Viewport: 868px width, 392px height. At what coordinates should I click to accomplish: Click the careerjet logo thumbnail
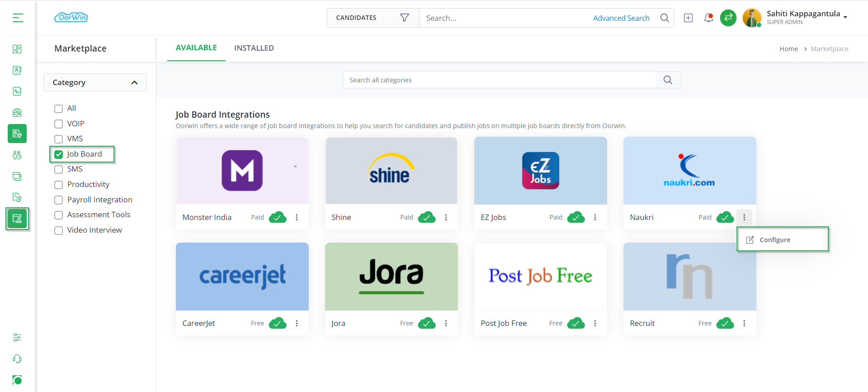coord(242,277)
